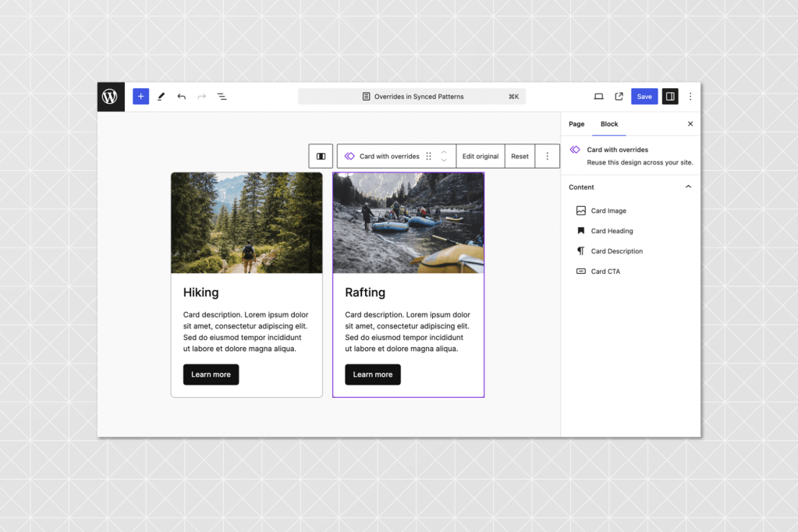Toggle the Settings sidebar panel
The height and width of the screenshot is (532, 798).
coord(669,97)
